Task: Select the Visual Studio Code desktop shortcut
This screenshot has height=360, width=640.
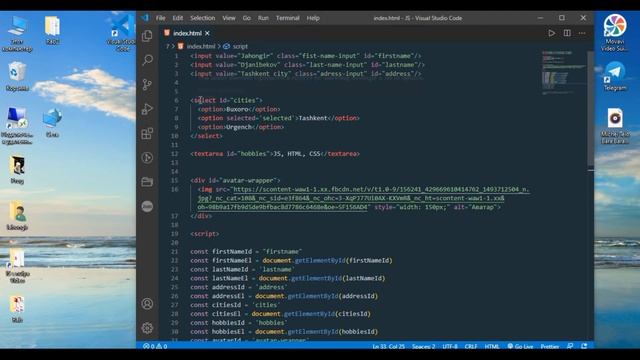Action: 122,33
